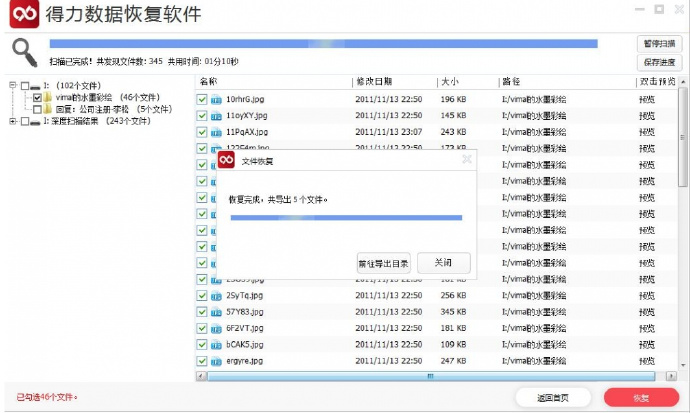The height and width of the screenshot is (413, 690).
Task: Click drive icon of I: (102个文件)
Action: click(x=35, y=87)
